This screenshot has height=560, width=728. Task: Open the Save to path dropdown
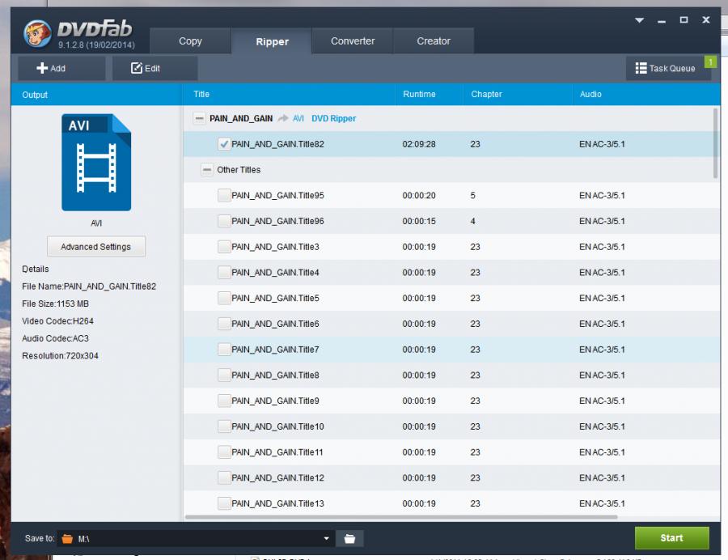(327, 538)
